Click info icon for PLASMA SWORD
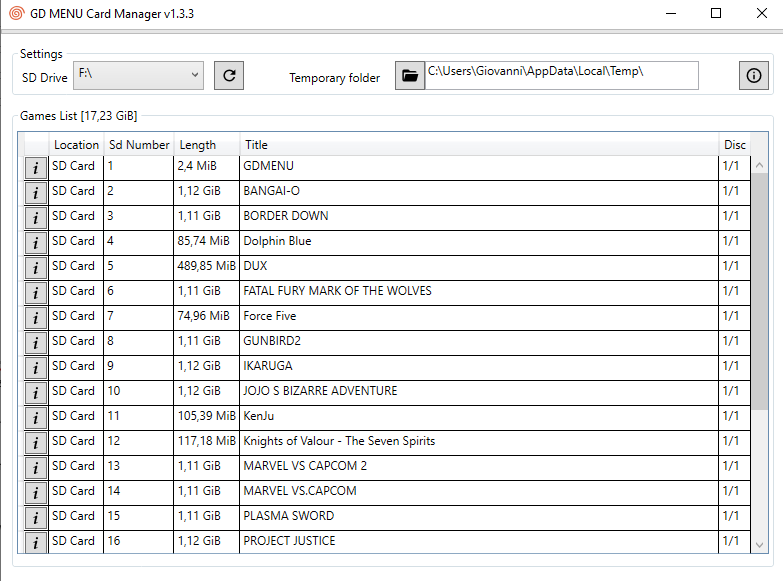Screen dimensions: 783x581 (x=35, y=518)
